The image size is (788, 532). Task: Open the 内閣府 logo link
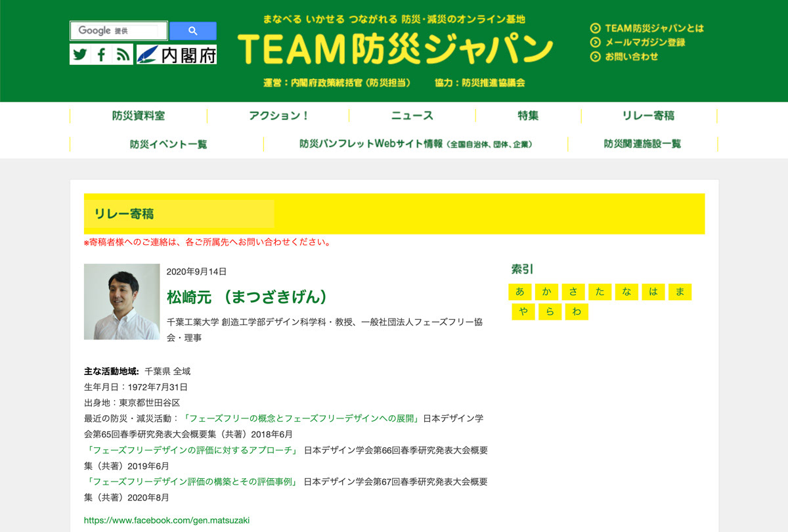177,55
